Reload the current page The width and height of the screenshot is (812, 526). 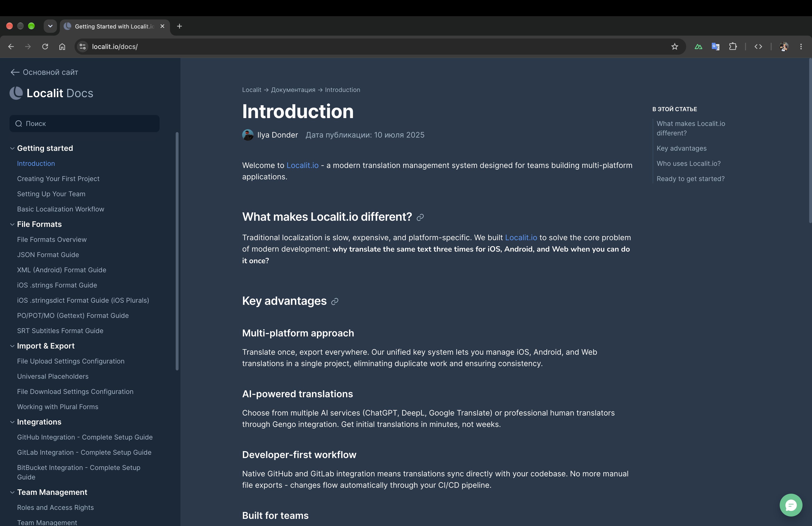click(x=45, y=47)
